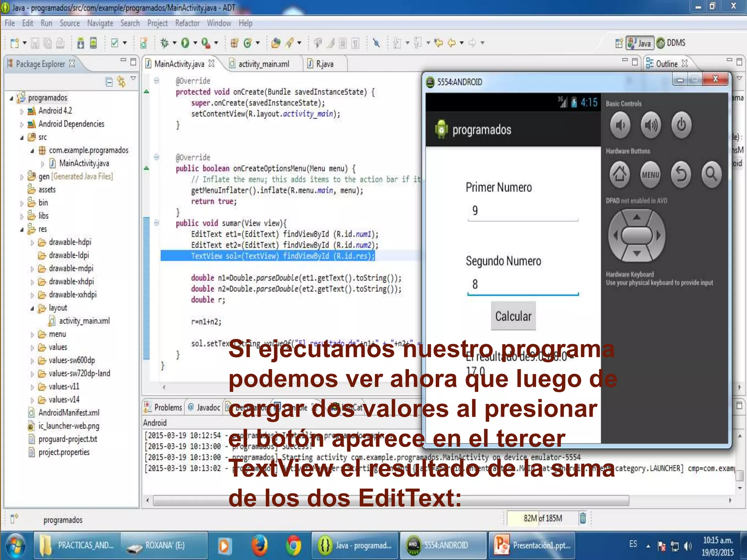The image size is (747, 560).
Task: Collapse the src folder
Action: tap(22, 138)
